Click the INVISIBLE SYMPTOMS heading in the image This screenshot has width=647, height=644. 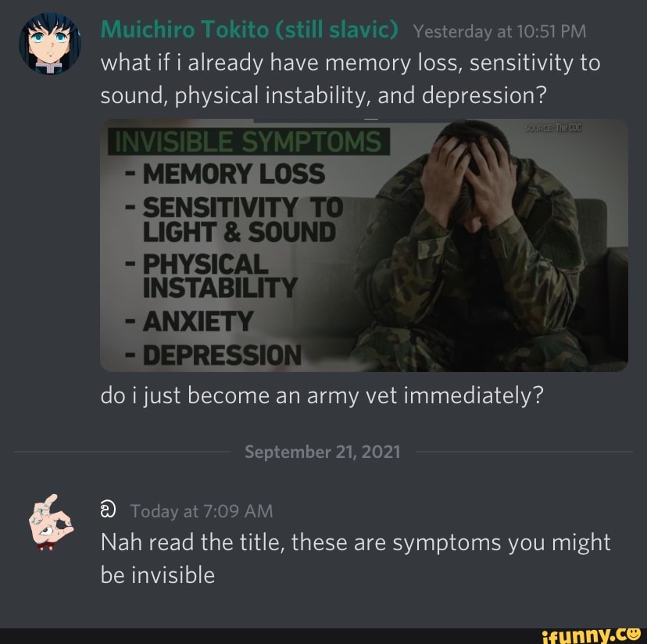point(248,141)
